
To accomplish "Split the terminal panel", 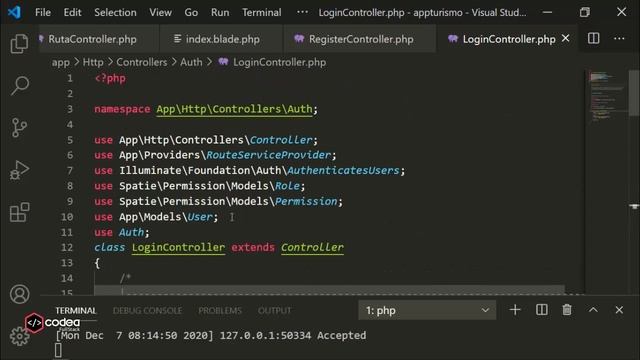I will coord(541,310).
